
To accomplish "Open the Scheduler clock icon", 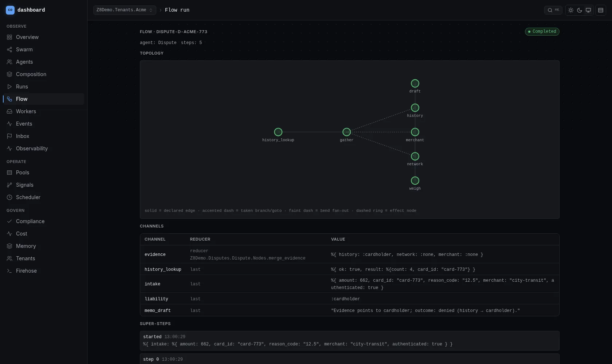I will tap(9, 197).
